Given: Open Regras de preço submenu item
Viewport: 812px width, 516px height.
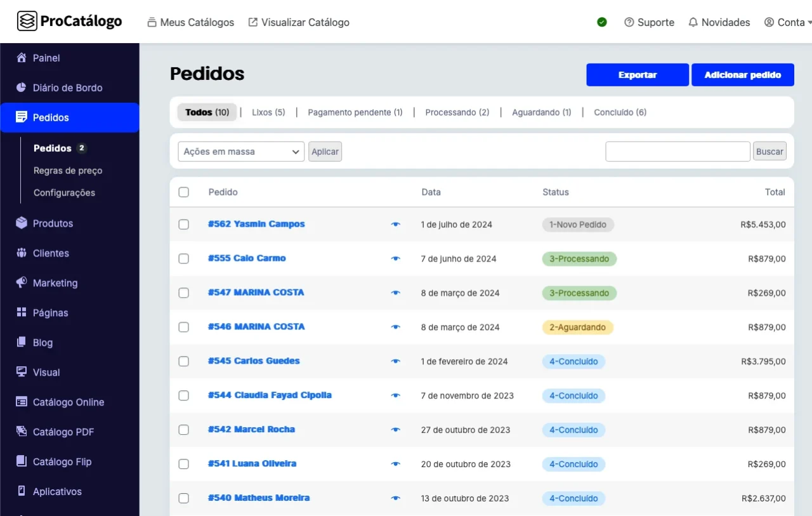Looking at the screenshot, I should [x=68, y=171].
